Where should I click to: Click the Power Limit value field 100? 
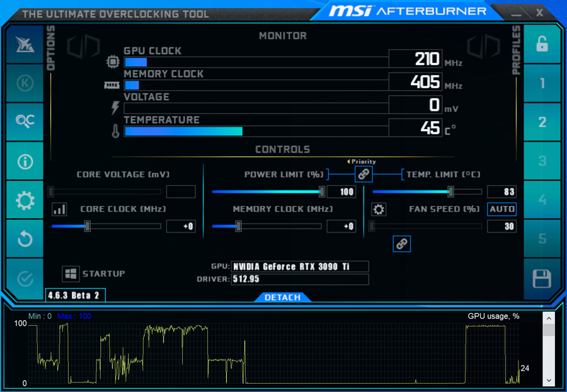coord(341,192)
